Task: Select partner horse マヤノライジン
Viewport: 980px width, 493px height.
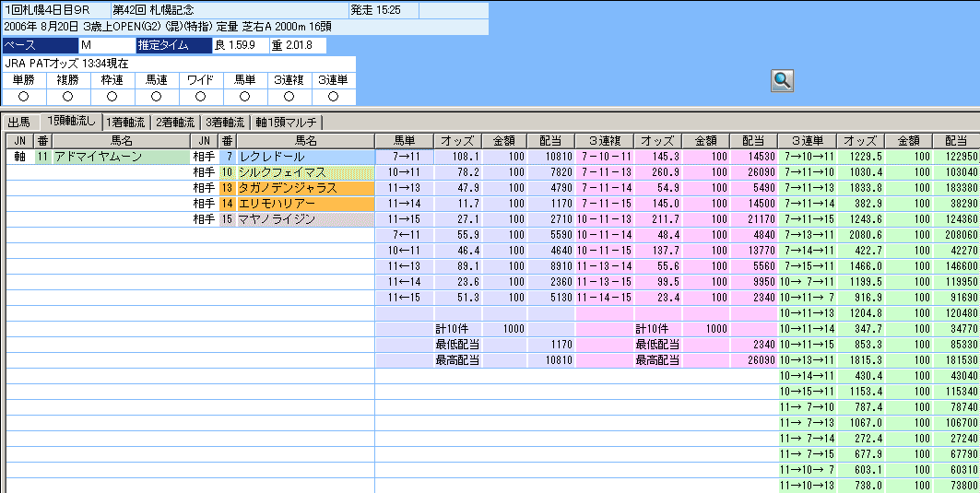Action: [304, 219]
